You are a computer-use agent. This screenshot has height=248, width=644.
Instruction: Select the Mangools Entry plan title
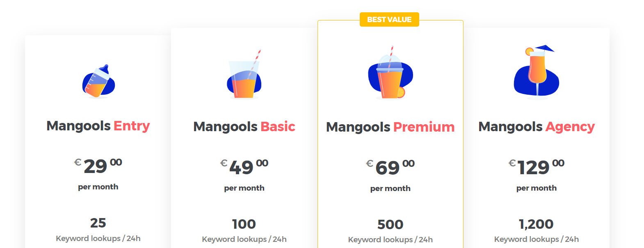[98, 125]
